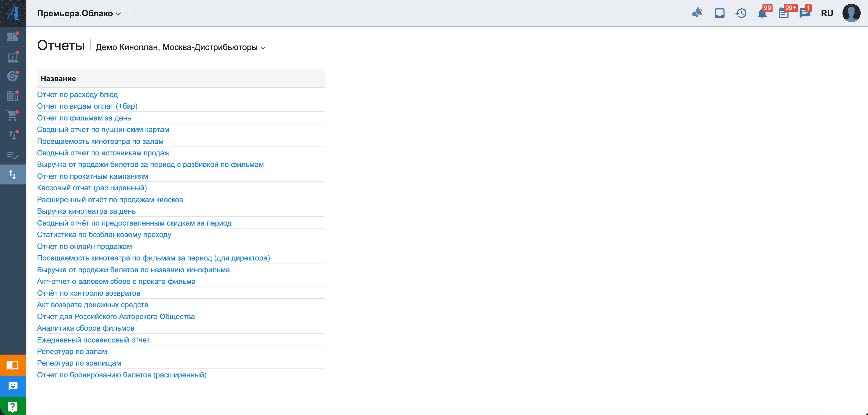This screenshot has height=415, width=868.
Task: Open Кассовый отчет (расширенный) report
Action: click(x=92, y=188)
